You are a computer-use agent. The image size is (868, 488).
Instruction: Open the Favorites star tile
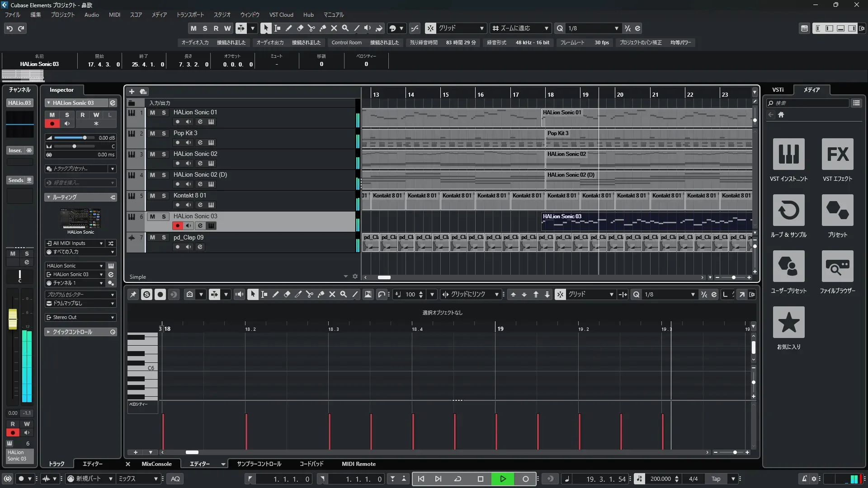(788, 323)
